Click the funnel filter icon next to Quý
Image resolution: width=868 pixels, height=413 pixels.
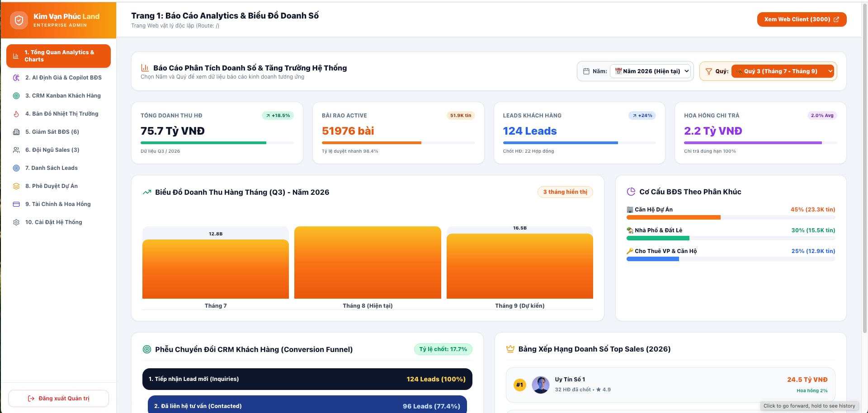[709, 71]
